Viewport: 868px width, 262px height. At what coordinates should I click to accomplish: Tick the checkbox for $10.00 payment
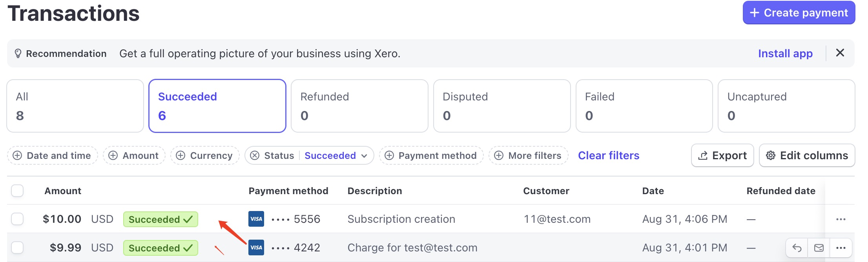(17, 219)
